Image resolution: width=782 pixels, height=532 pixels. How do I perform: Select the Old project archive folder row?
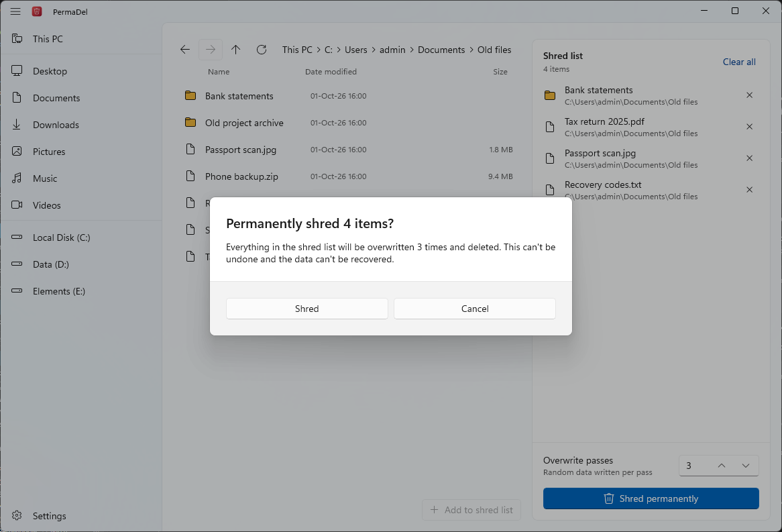349,123
